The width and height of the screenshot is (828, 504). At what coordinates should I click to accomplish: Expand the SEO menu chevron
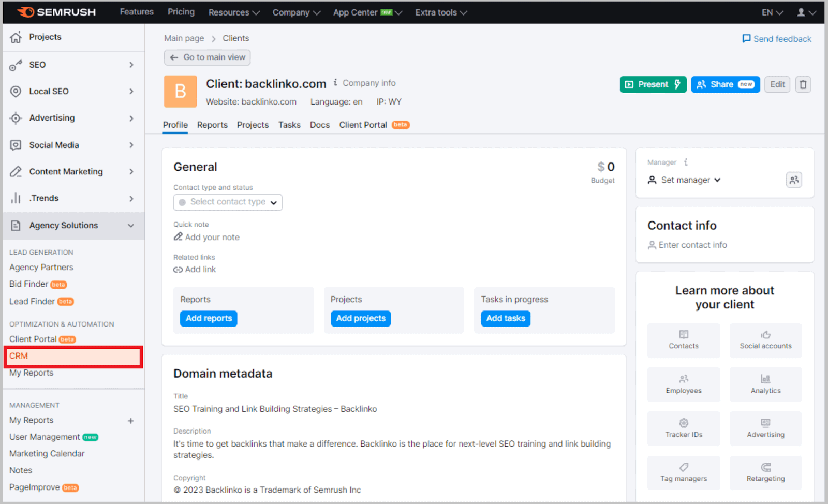(x=131, y=65)
